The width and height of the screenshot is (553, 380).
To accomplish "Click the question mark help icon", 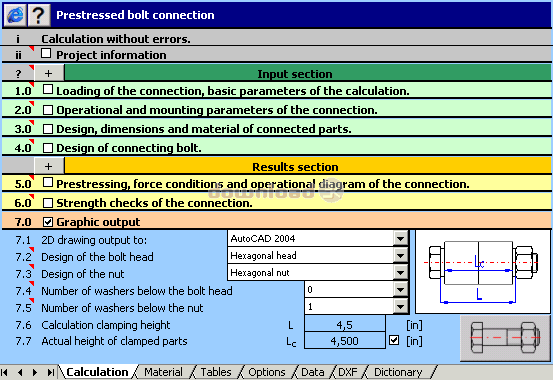I will [x=39, y=15].
